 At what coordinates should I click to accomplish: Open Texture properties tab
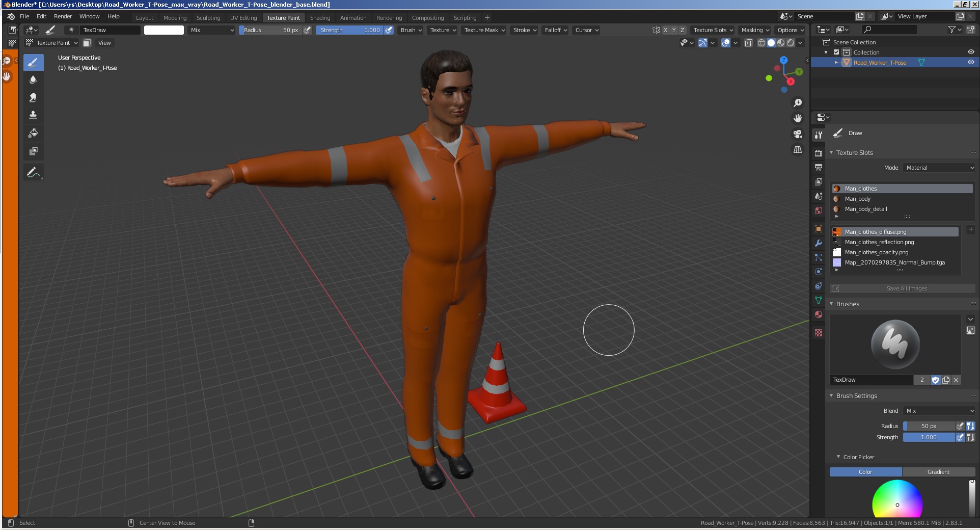coord(819,333)
